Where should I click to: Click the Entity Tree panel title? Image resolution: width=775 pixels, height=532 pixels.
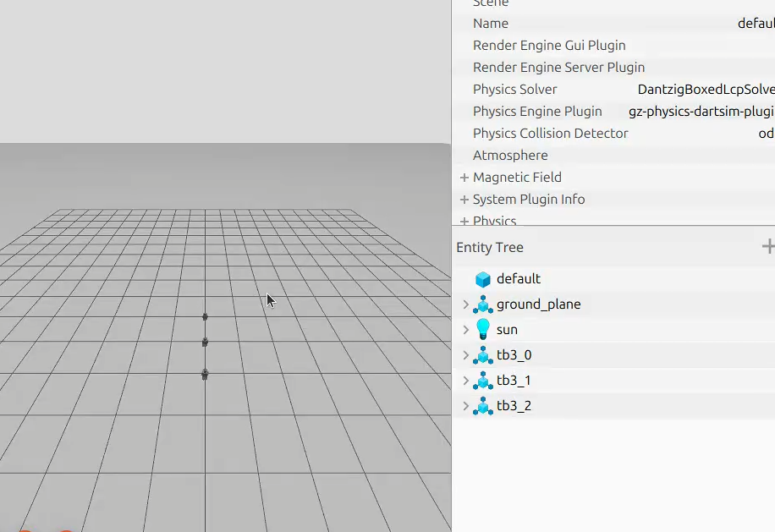pos(490,248)
